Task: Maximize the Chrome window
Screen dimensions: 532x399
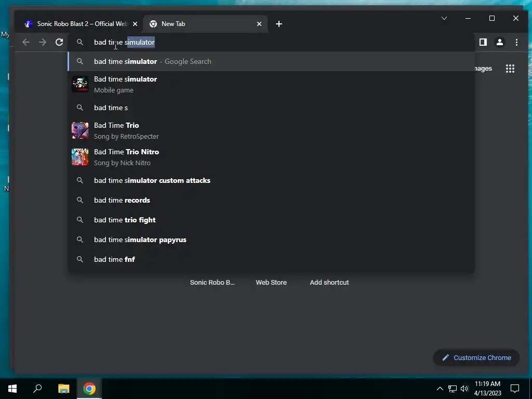Action: point(492,18)
